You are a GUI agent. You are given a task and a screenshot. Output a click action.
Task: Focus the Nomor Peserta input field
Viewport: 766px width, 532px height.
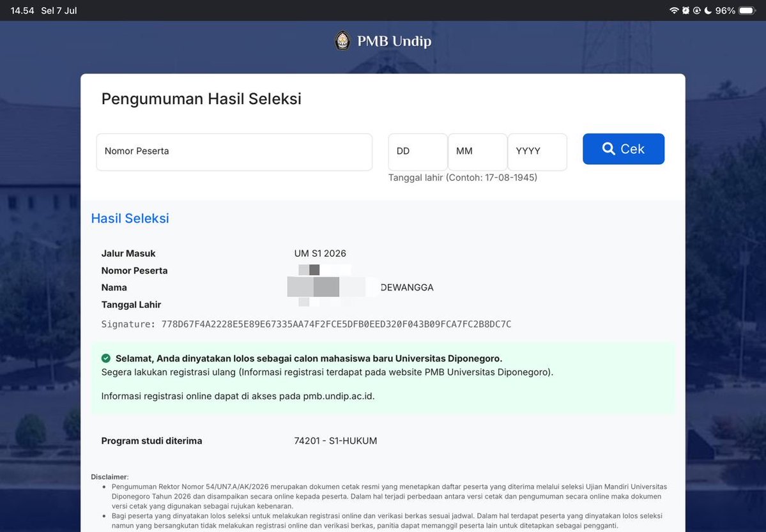(234, 152)
